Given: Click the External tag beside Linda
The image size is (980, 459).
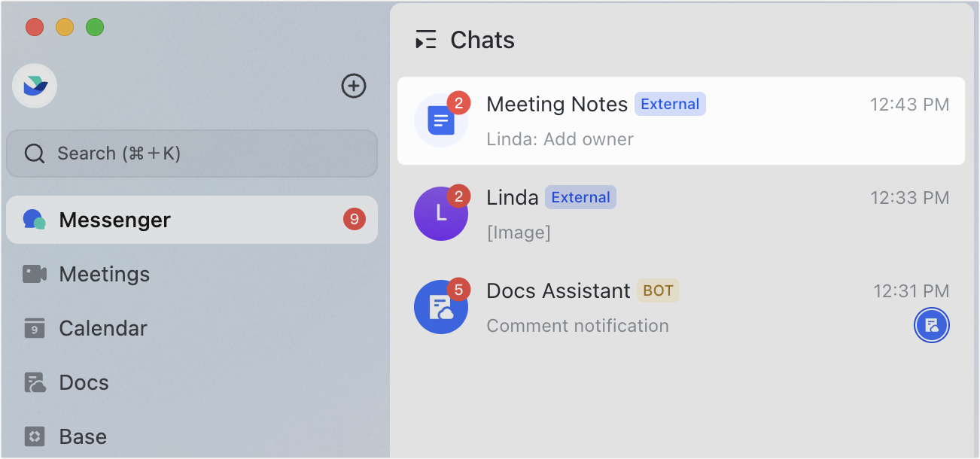Looking at the screenshot, I should tap(580, 198).
